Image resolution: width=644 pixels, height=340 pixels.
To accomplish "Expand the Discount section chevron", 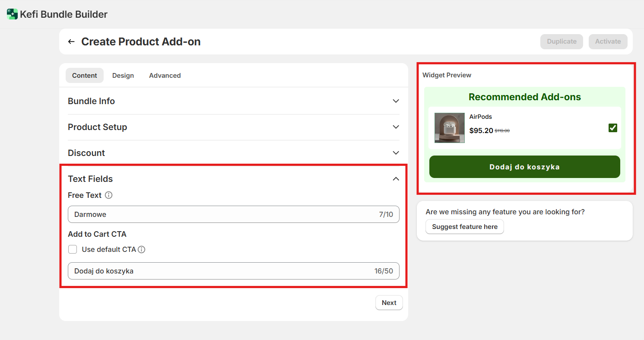I will point(396,153).
